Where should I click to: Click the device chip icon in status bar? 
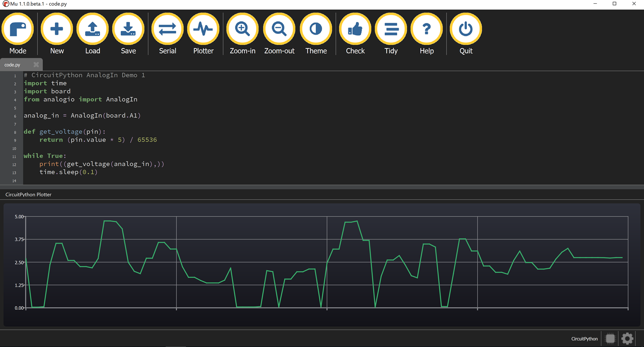(x=610, y=339)
